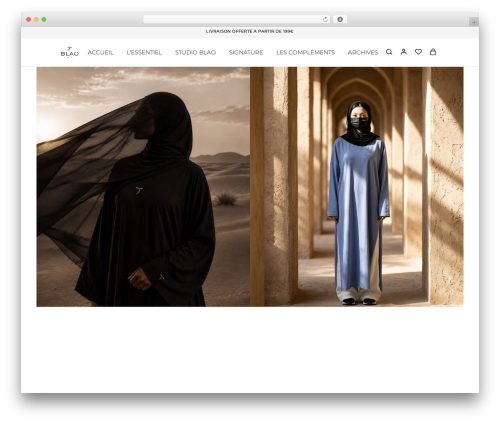Reload the page with refresh icon

tap(325, 20)
